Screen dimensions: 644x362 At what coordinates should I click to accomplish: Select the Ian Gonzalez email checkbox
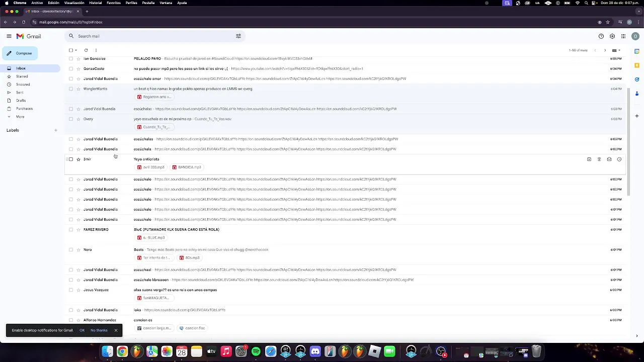(71, 59)
